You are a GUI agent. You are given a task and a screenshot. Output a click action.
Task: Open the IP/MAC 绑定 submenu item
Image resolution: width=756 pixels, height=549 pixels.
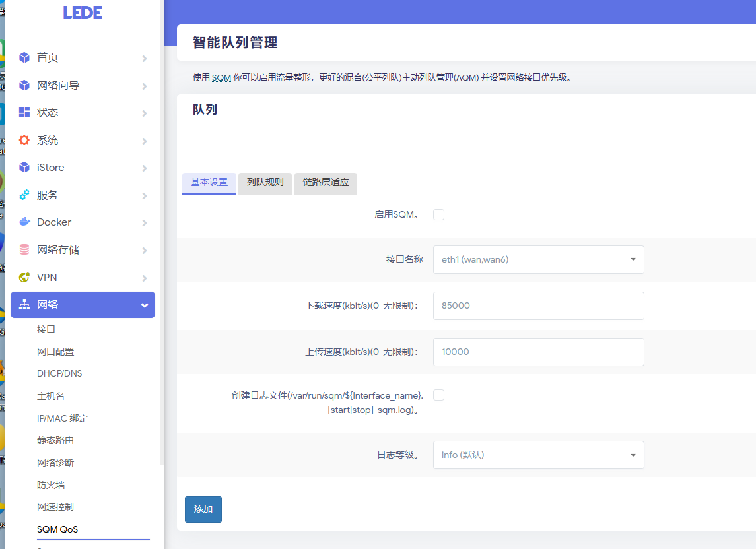pyautogui.click(x=63, y=418)
